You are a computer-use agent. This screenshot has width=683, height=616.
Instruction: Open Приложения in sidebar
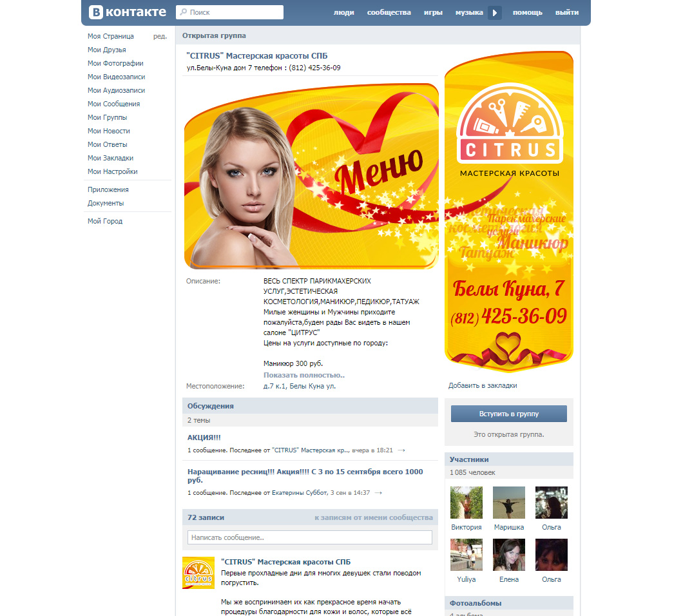108,189
